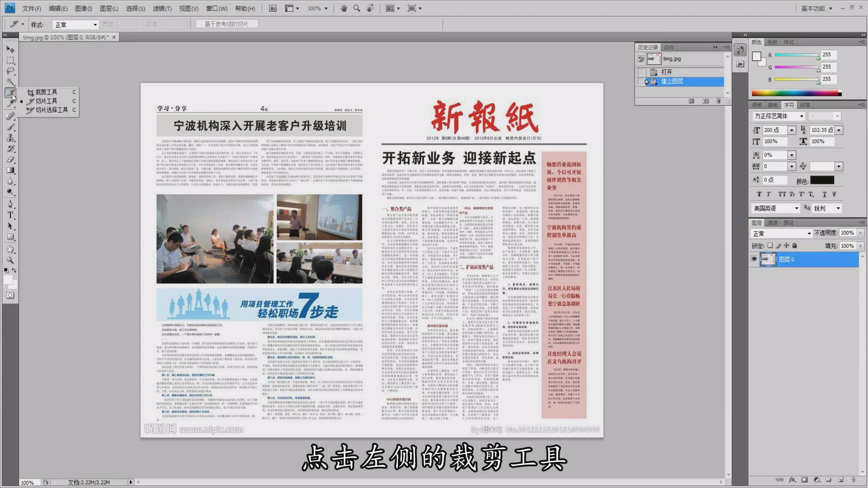Click 基于参考线的切片 button

226,24
